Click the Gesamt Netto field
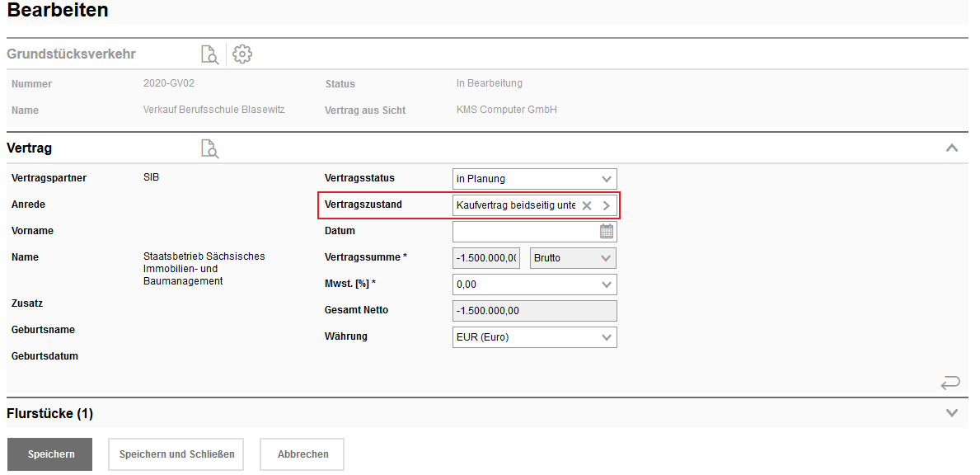Viewport: 980px width, 475px height. pyautogui.click(x=534, y=311)
